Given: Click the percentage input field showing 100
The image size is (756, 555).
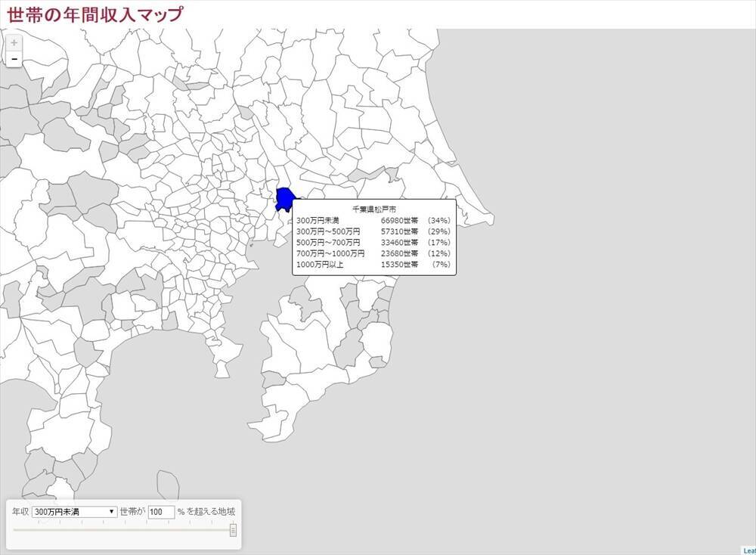Looking at the screenshot, I should [x=161, y=512].
